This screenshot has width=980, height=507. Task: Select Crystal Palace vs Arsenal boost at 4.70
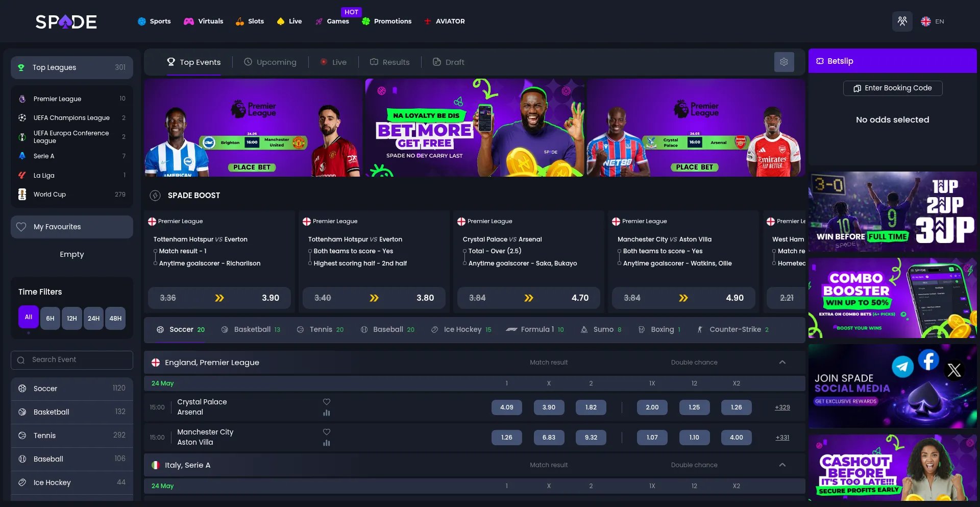tap(529, 298)
